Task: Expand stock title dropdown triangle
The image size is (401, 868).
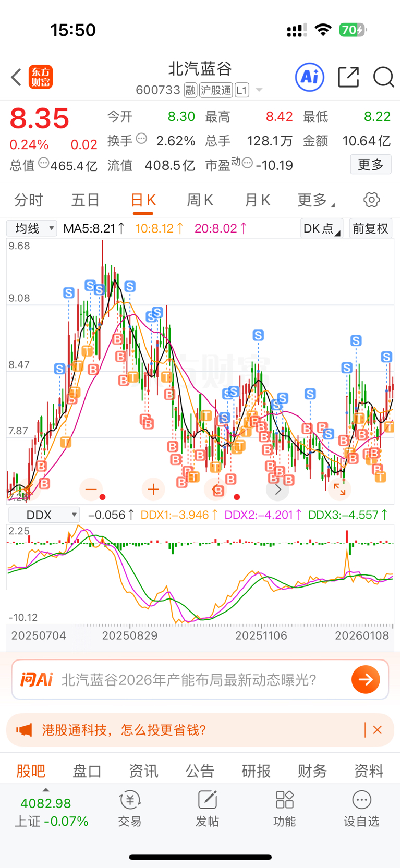Action: pos(259,91)
